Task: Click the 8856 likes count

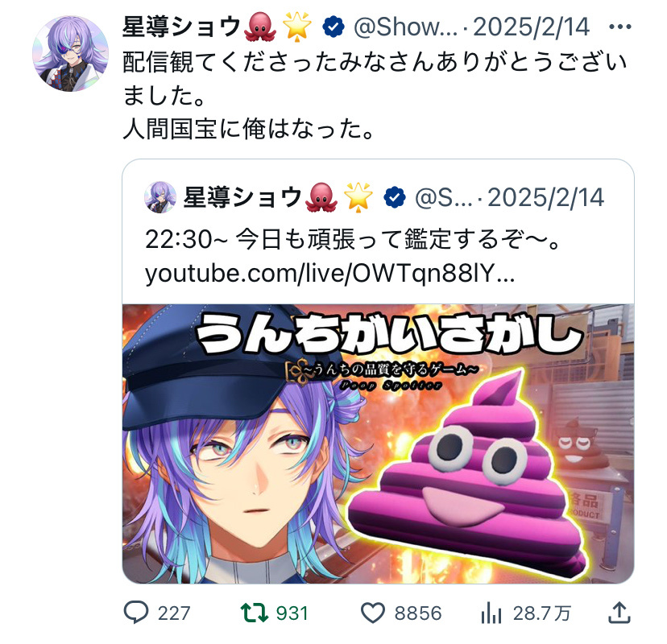Action: (x=418, y=613)
